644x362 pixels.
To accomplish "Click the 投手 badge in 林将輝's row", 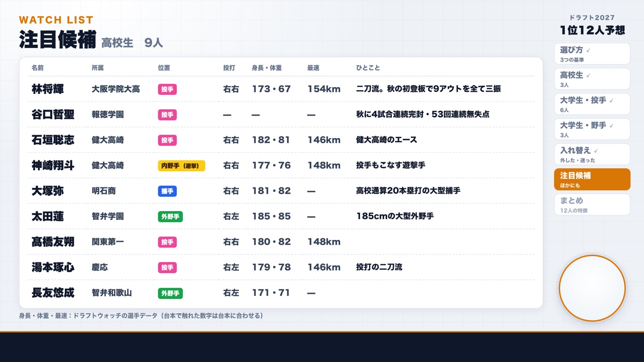I will [167, 89].
